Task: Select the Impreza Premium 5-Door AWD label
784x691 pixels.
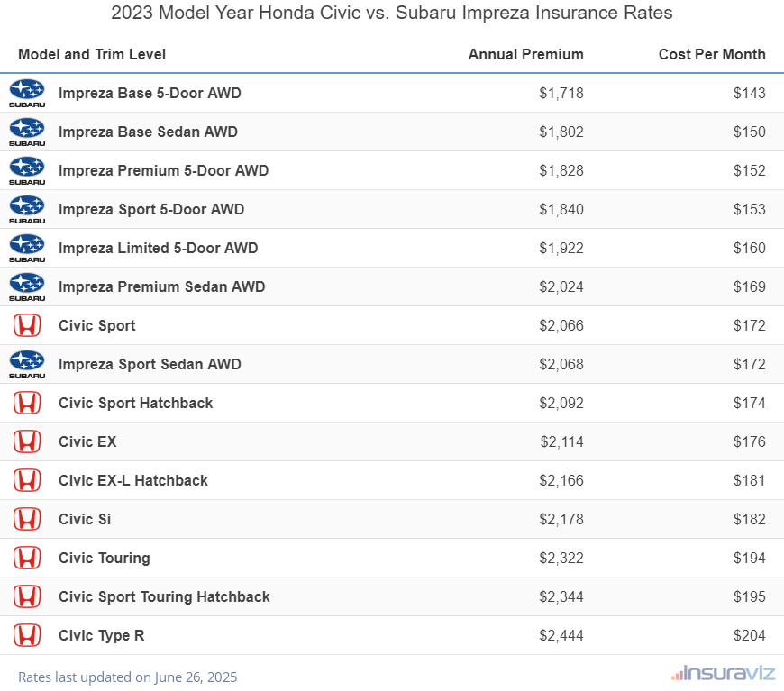Action: coord(163,171)
